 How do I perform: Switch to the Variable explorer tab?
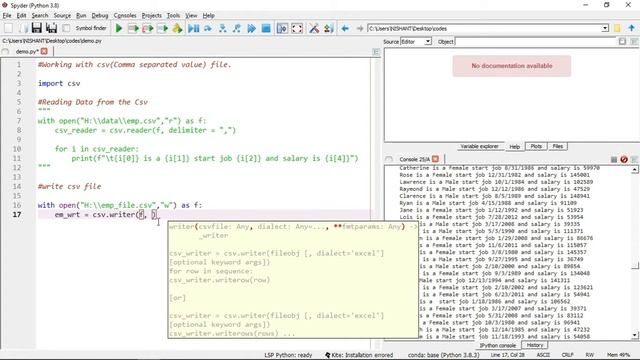479,146
